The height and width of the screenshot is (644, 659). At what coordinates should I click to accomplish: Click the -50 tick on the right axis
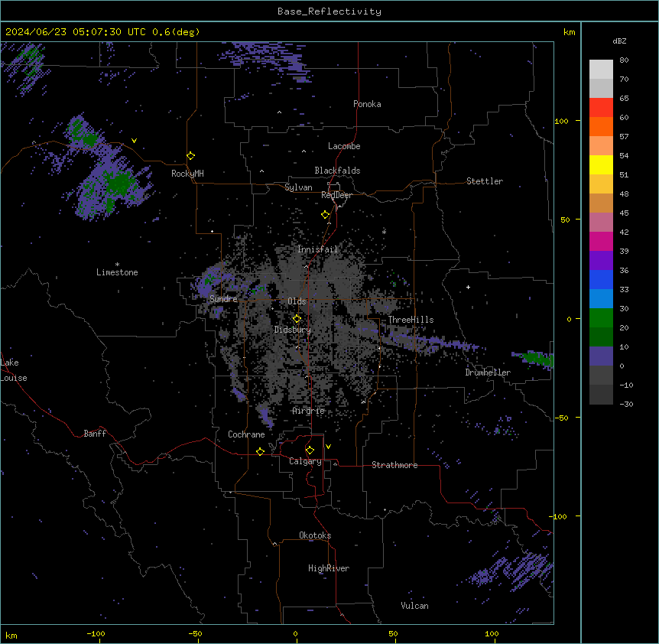561,418
